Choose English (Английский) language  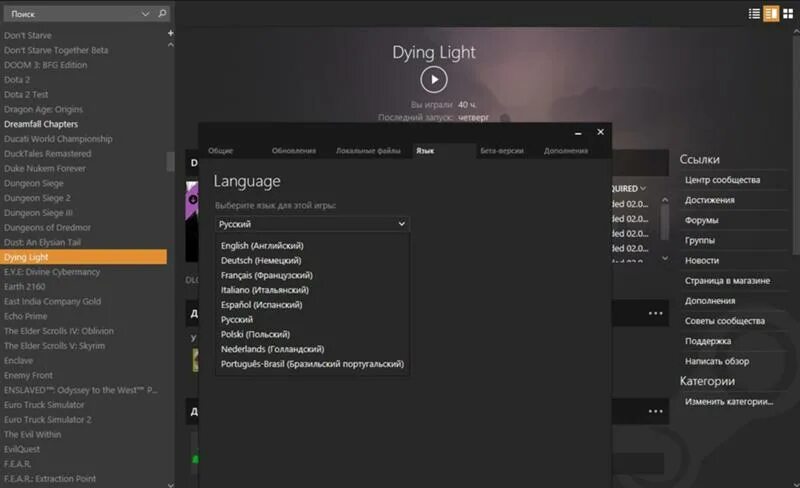click(x=262, y=246)
